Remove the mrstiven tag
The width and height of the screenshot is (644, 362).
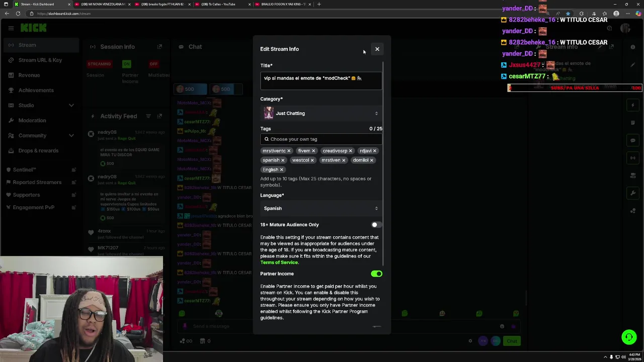(x=344, y=160)
